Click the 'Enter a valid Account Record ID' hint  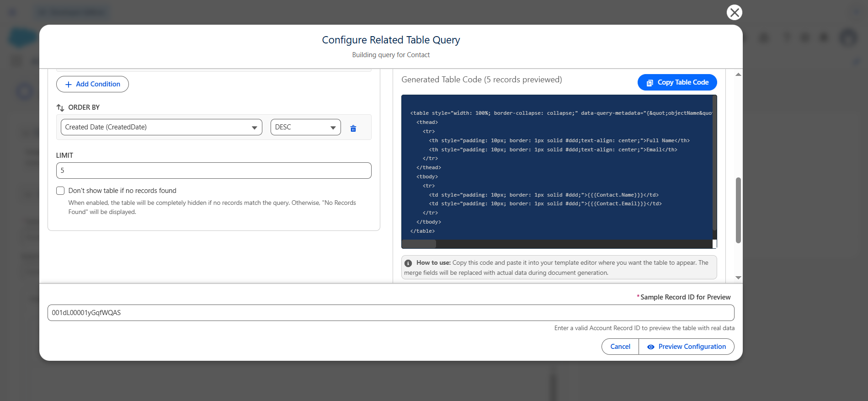644,328
